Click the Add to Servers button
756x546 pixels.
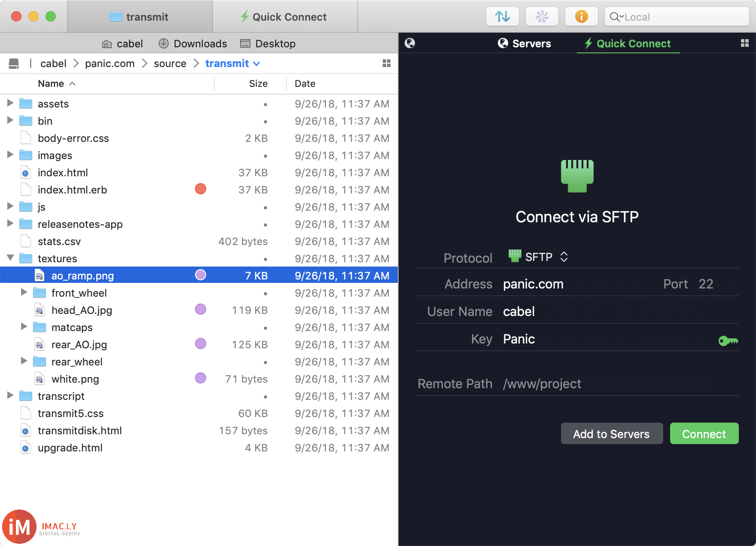pos(611,434)
